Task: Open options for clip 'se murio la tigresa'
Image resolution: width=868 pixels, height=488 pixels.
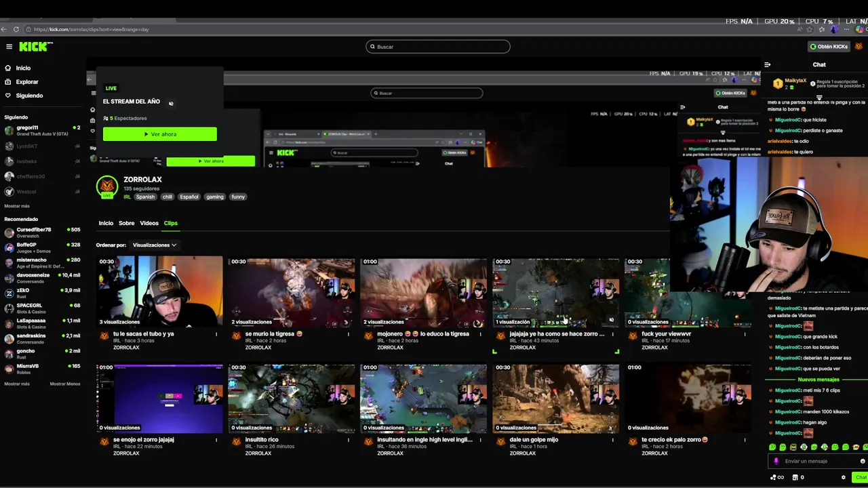Action: click(349, 334)
